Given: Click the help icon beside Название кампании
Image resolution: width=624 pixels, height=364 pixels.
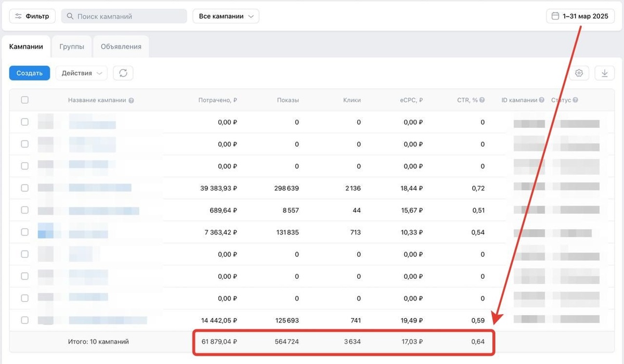Looking at the screenshot, I should pos(131,100).
